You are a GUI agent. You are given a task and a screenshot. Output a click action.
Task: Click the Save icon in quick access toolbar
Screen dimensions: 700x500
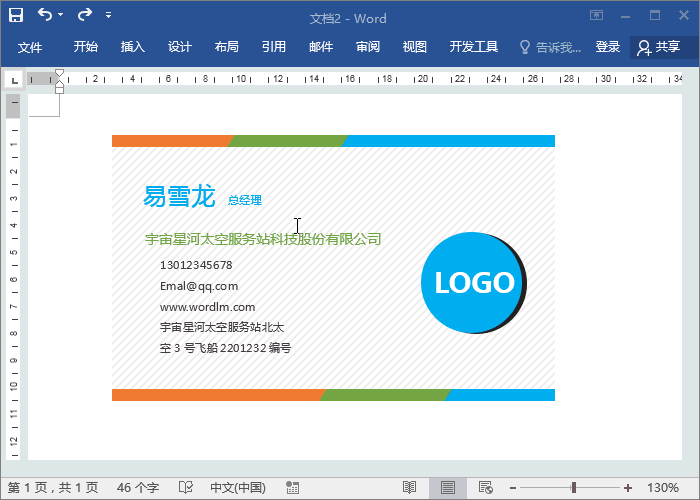point(16,15)
